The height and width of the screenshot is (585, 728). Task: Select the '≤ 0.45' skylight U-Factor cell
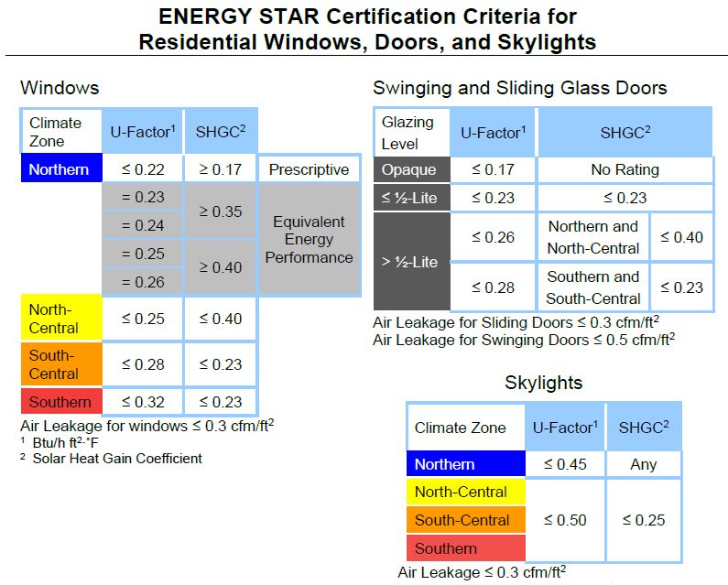click(565, 464)
